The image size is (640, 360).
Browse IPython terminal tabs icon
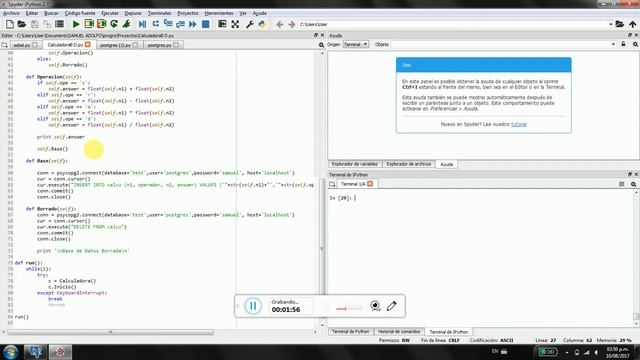click(332, 184)
